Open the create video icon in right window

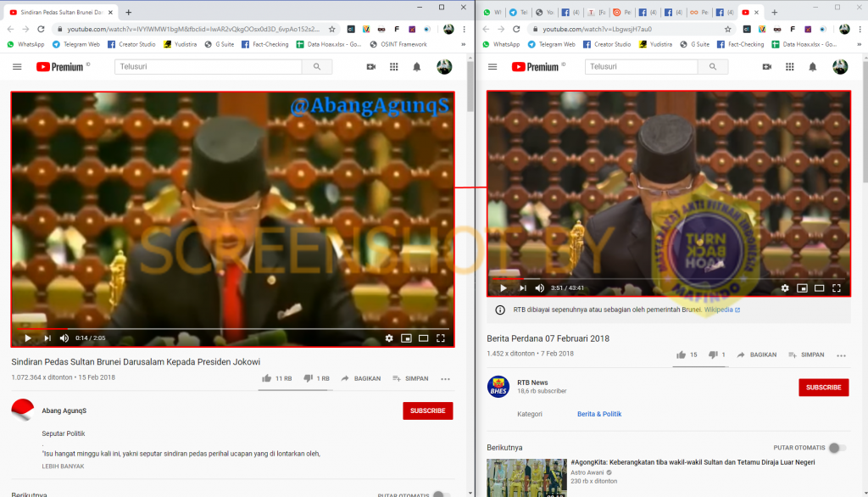coord(766,66)
